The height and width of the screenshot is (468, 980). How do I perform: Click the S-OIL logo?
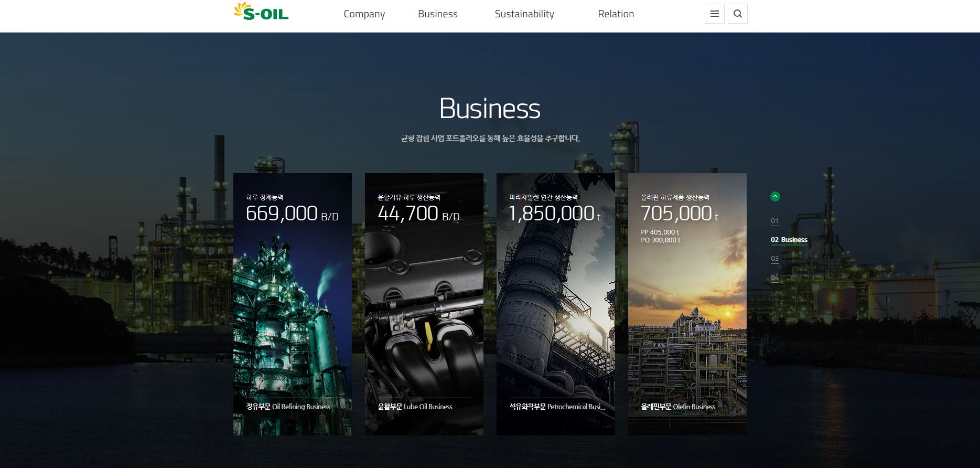tap(261, 12)
